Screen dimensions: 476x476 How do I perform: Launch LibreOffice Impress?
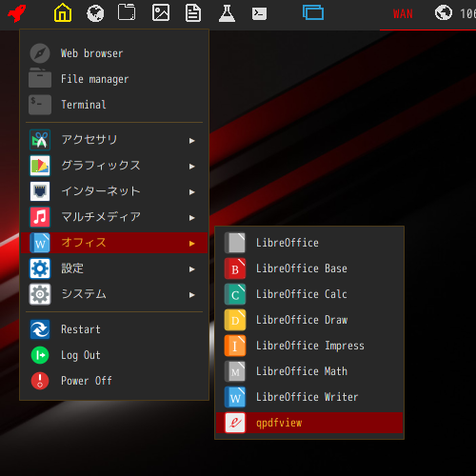309,346
